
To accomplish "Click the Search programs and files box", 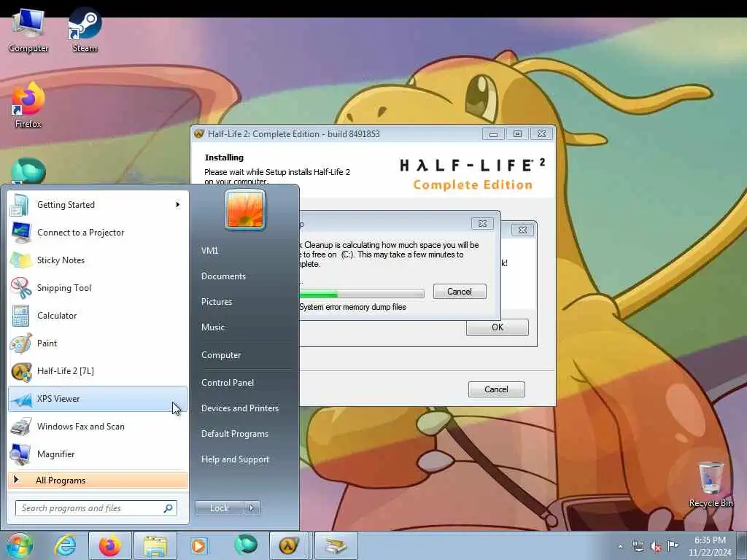I will coord(96,508).
